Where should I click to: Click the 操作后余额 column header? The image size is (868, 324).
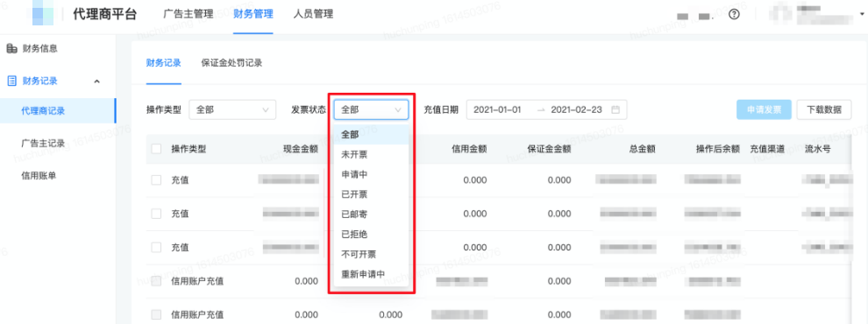point(718,149)
